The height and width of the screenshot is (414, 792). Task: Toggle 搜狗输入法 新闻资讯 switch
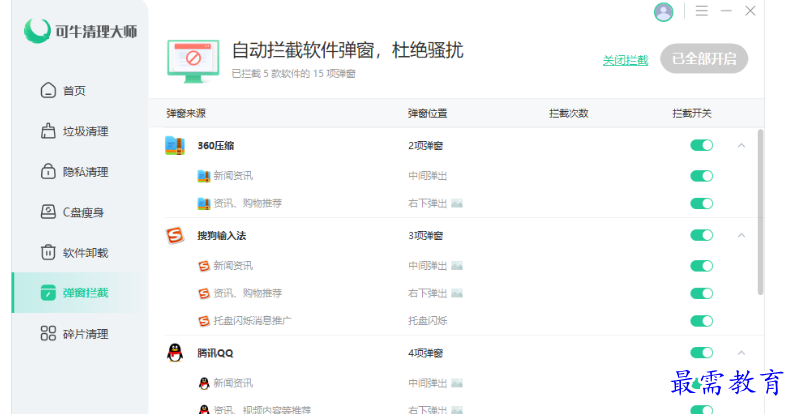tap(702, 266)
